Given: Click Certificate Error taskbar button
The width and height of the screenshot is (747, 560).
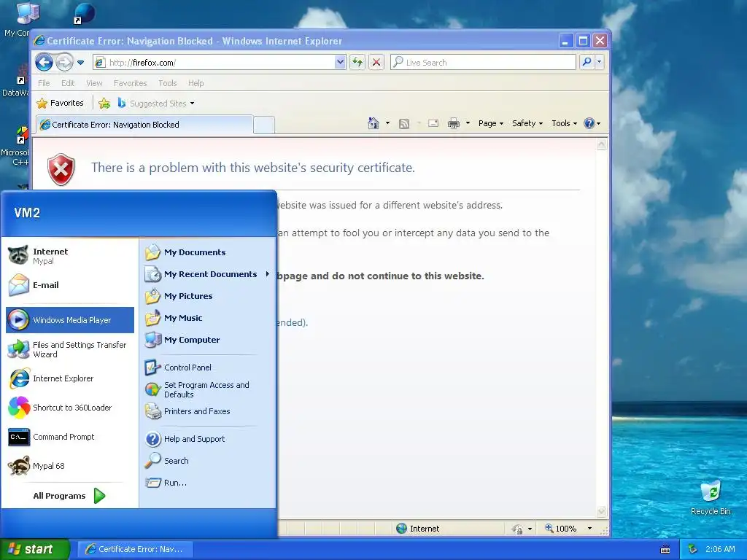Looking at the screenshot, I should (135, 549).
